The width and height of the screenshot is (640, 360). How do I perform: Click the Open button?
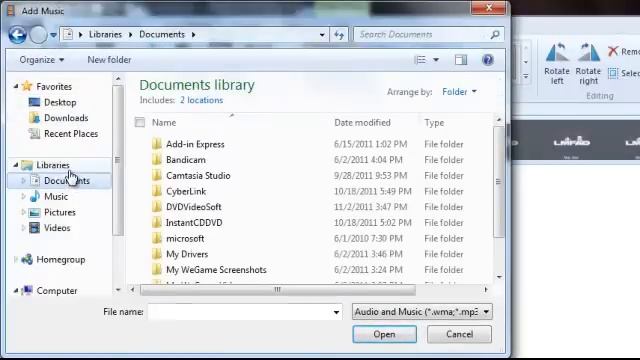point(384,334)
